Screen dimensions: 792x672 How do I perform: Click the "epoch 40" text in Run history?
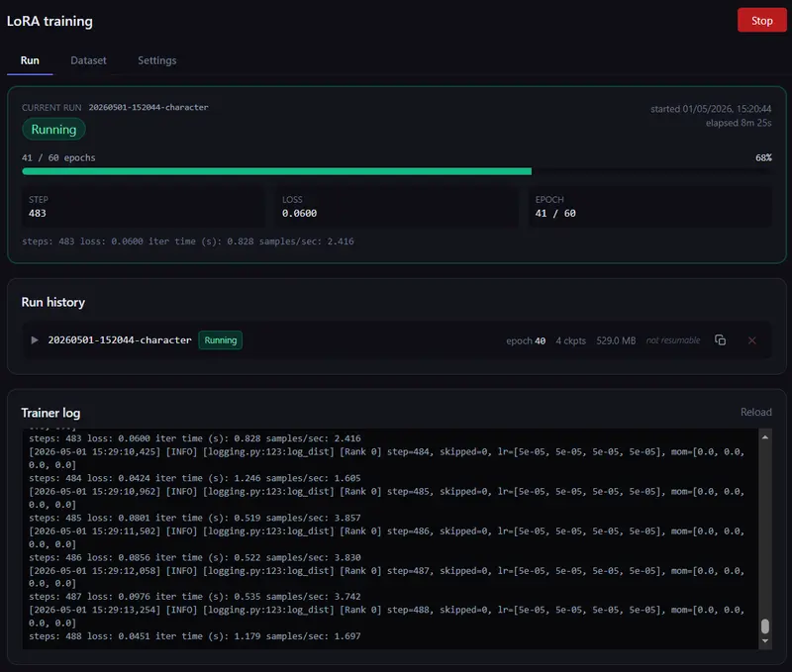click(x=526, y=340)
